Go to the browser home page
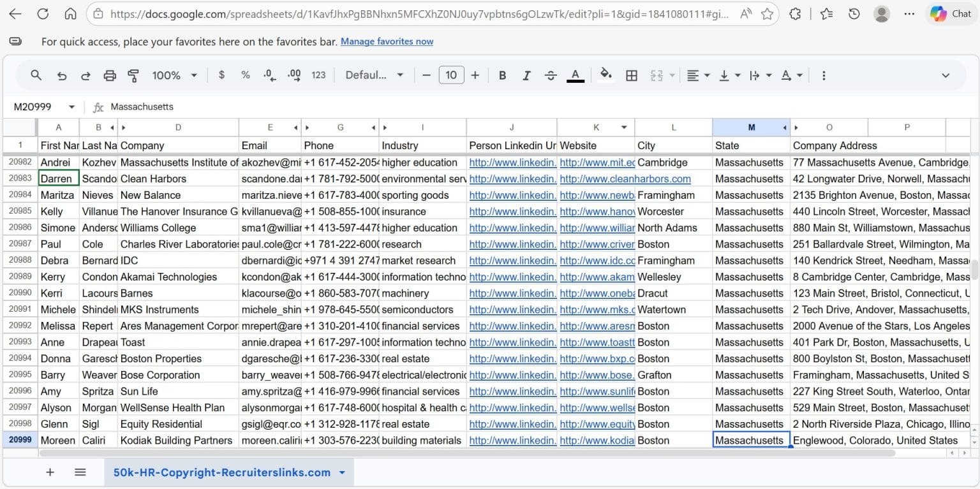980x489 pixels. [71, 13]
